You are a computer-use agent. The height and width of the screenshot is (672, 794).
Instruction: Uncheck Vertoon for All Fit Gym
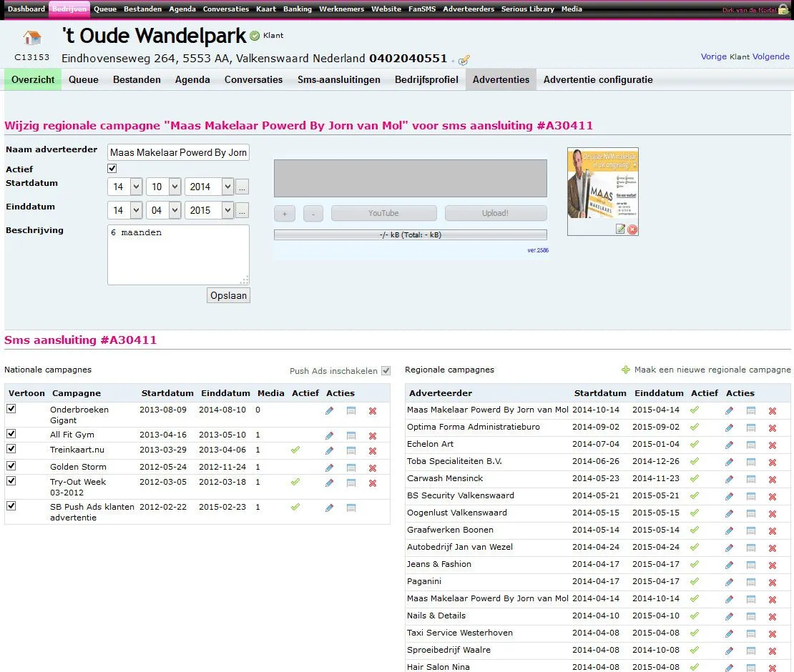(11, 434)
